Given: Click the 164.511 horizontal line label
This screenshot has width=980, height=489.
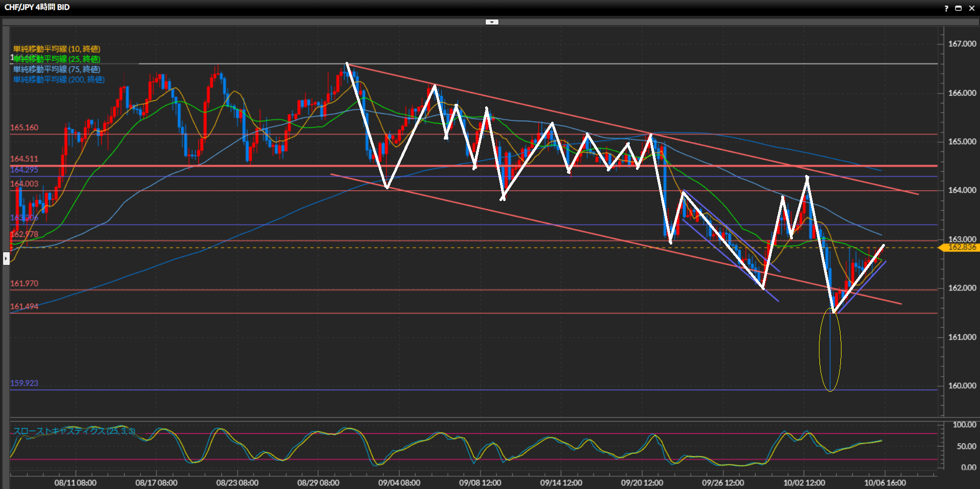Looking at the screenshot, I should [24, 159].
